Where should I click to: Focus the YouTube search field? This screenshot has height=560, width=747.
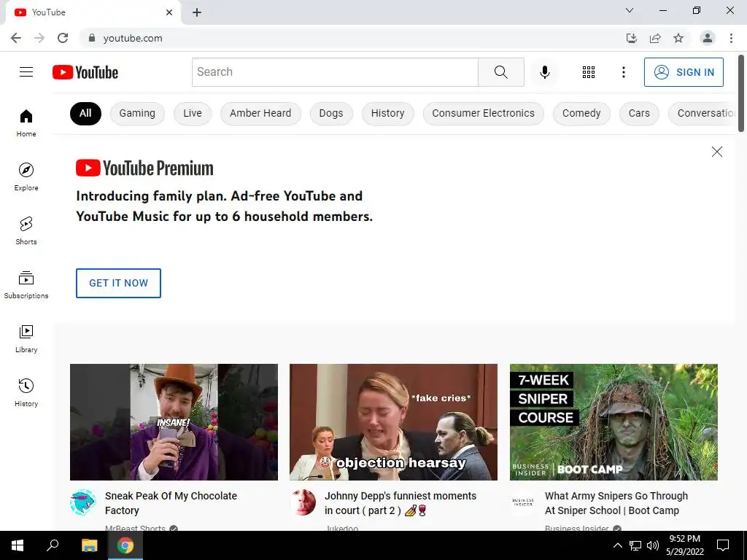point(335,72)
